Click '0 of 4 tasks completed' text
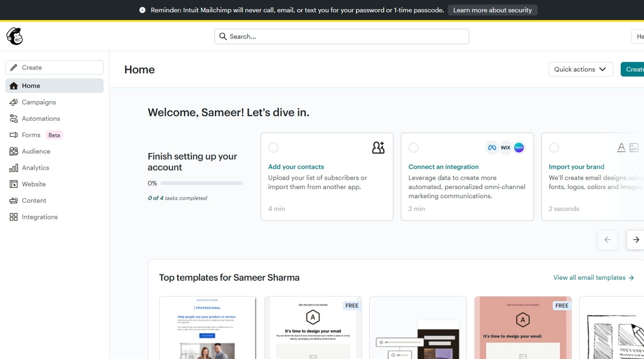 tap(178, 198)
